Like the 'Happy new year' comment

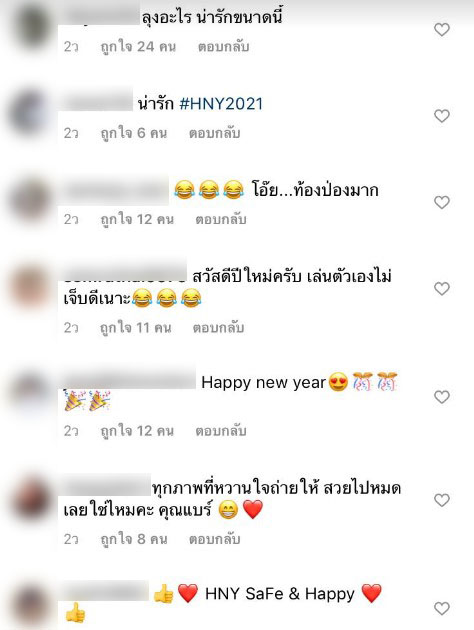pyautogui.click(x=441, y=397)
